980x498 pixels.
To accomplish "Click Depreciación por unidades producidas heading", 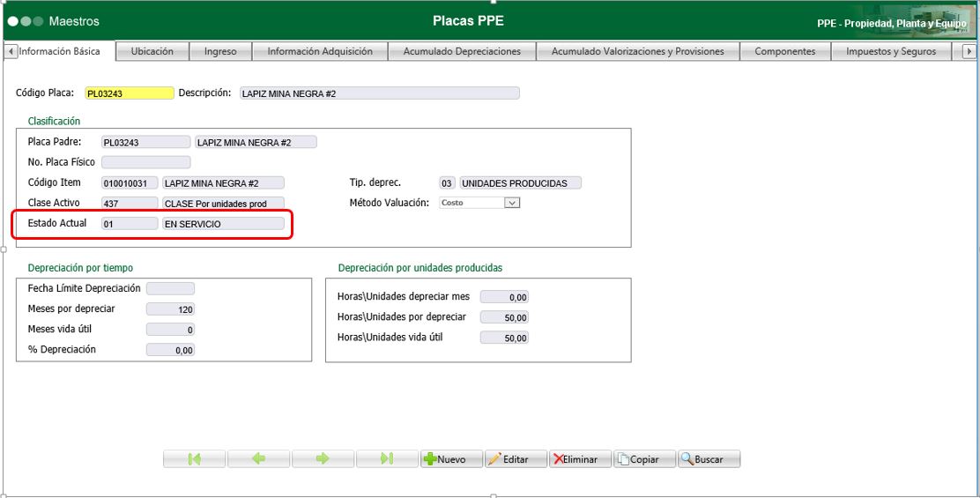I will pos(420,268).
